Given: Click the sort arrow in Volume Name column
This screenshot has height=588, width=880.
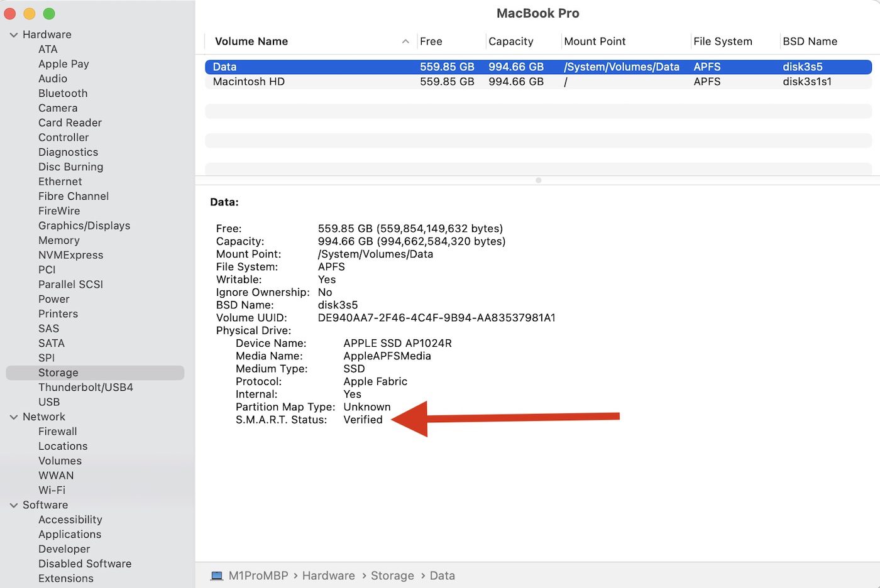Looking at the screenshot, I should 405,41.
